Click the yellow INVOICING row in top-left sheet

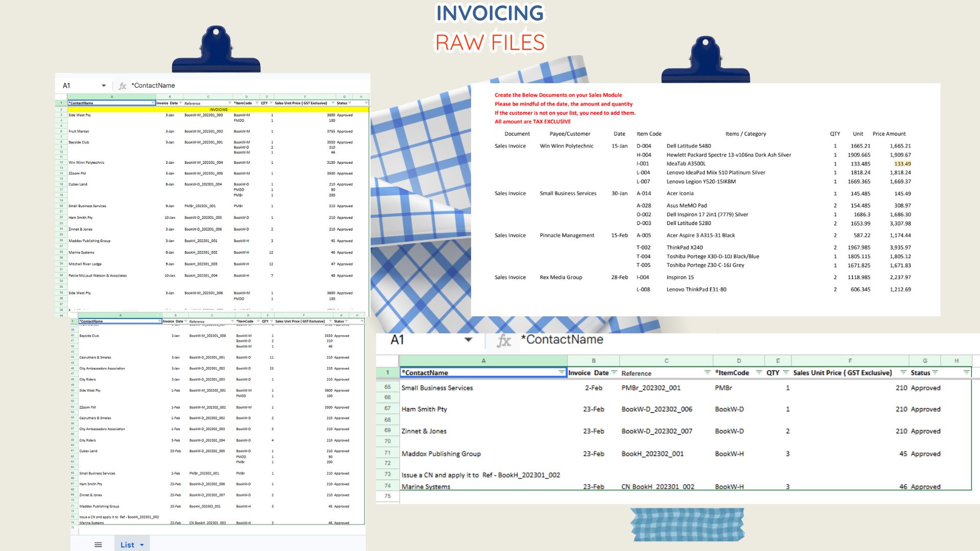(x=218, y=110)
